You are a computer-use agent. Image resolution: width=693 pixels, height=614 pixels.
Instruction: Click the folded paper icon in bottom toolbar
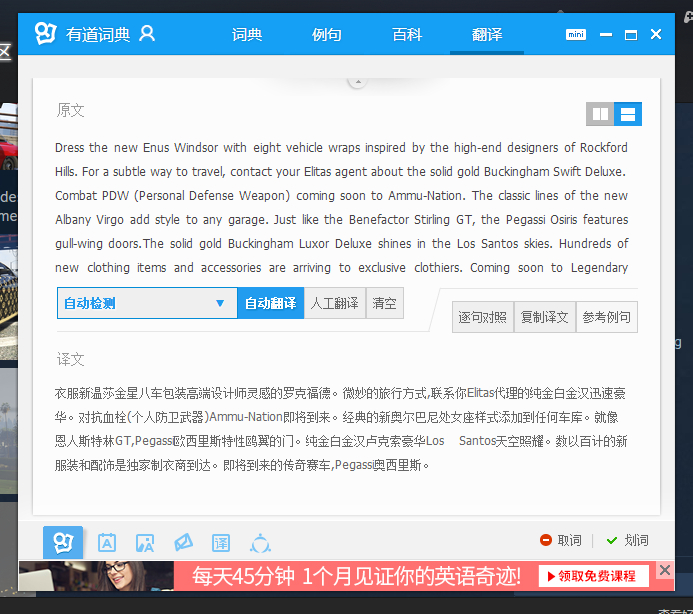183,543
